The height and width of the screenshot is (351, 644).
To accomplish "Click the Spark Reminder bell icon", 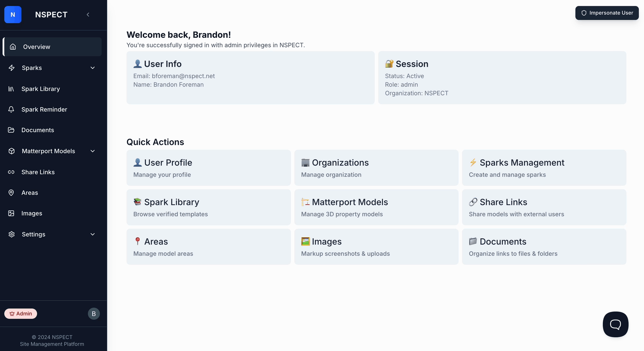I will pyautogui.click(x=11, y=109).
